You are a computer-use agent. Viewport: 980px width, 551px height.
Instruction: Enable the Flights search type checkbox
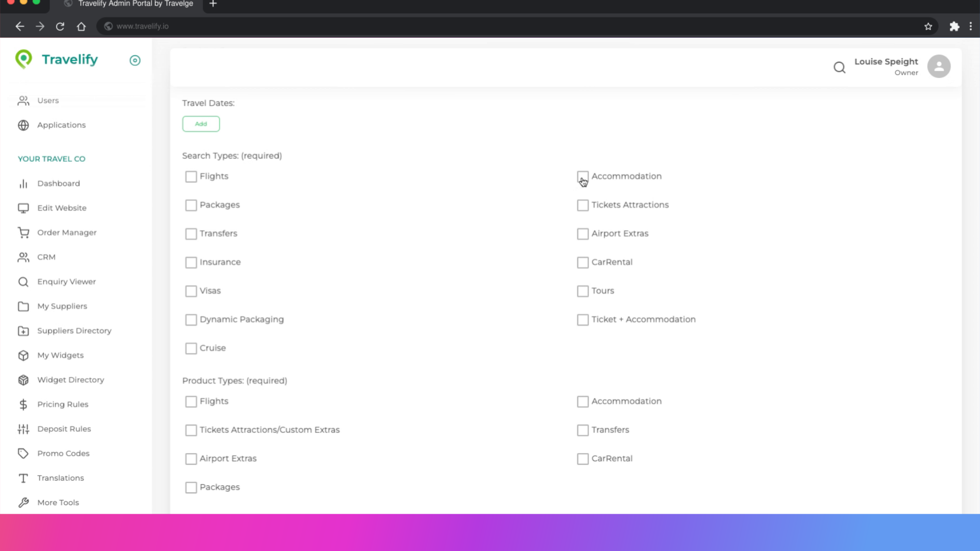[x=191, y=177]
